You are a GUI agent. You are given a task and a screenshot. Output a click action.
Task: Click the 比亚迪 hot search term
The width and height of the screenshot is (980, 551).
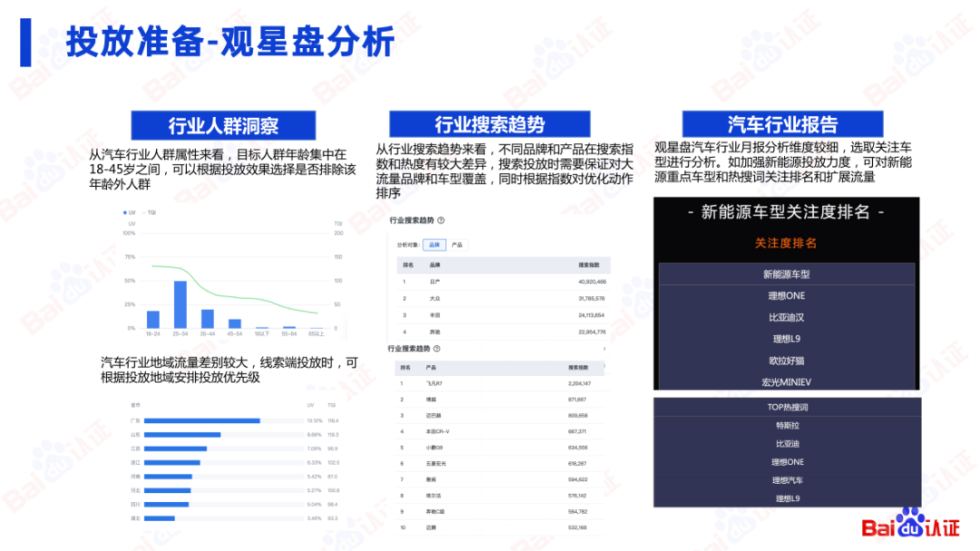point(788,443)
